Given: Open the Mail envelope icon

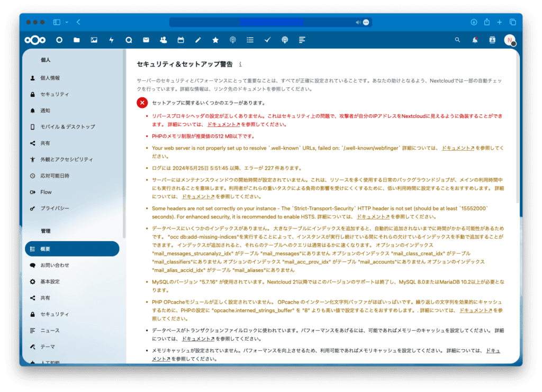Looking at the screenshot, I should (x=146, y=40).
